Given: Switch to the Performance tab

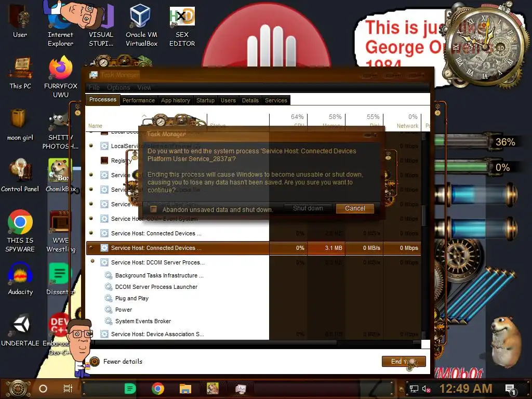Looking at the screenshot, I should tap(138, 100).
